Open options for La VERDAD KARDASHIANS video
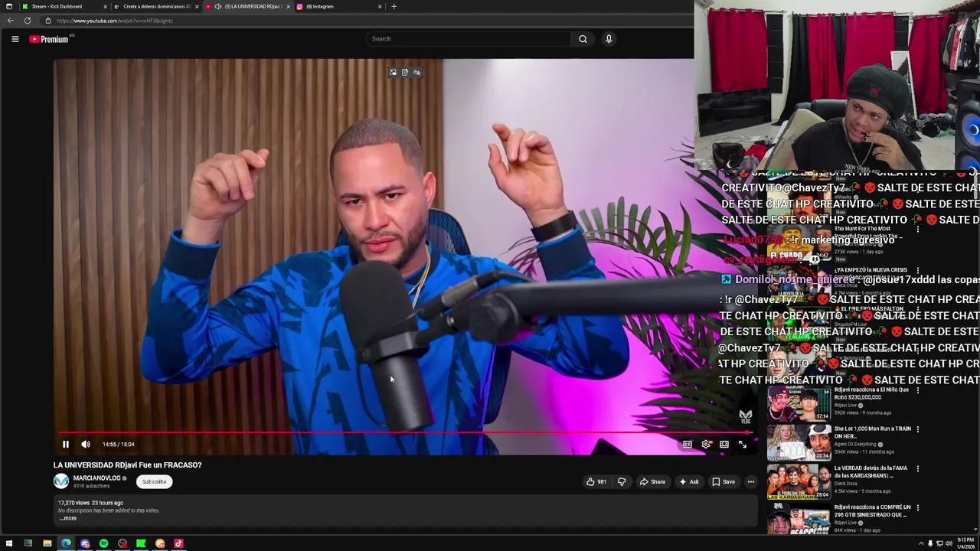 click(x=917, y=468)
